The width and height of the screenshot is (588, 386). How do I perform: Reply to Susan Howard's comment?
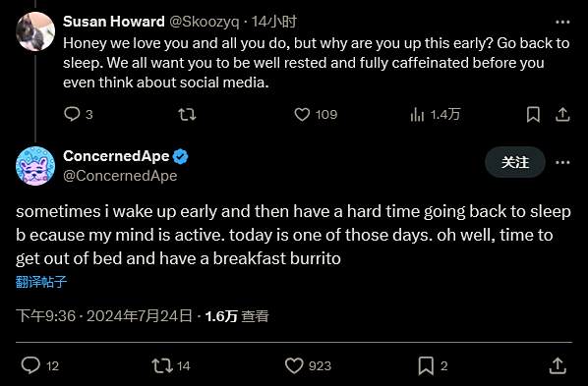coord(72,114)
